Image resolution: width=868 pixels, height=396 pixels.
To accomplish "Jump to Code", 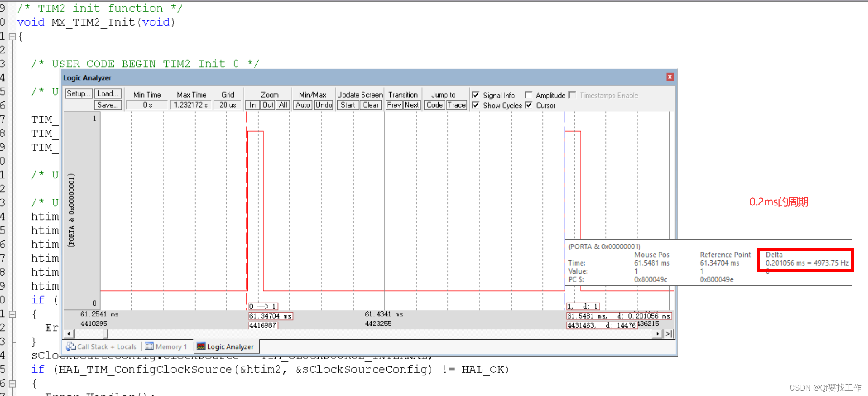I will click(x=434, y=105).
